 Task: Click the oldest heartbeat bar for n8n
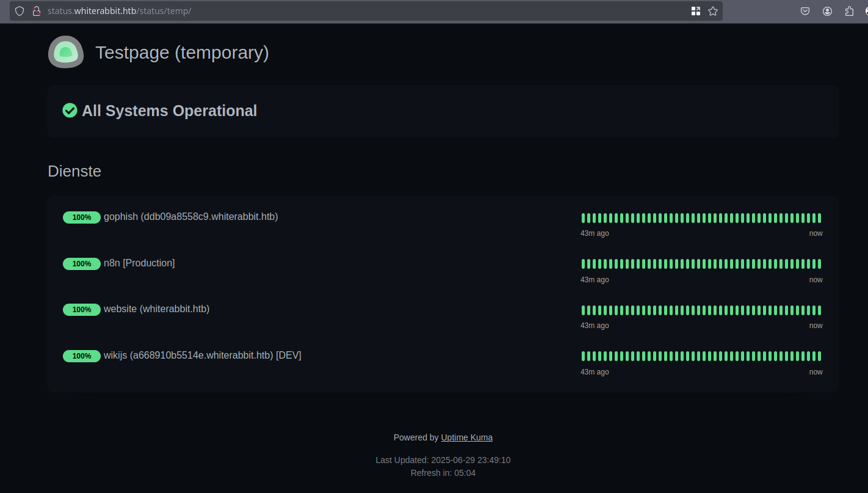(x=583, y=264)
